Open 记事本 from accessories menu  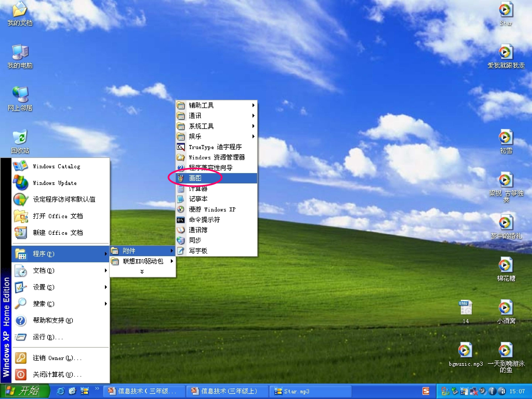point(198,199)
